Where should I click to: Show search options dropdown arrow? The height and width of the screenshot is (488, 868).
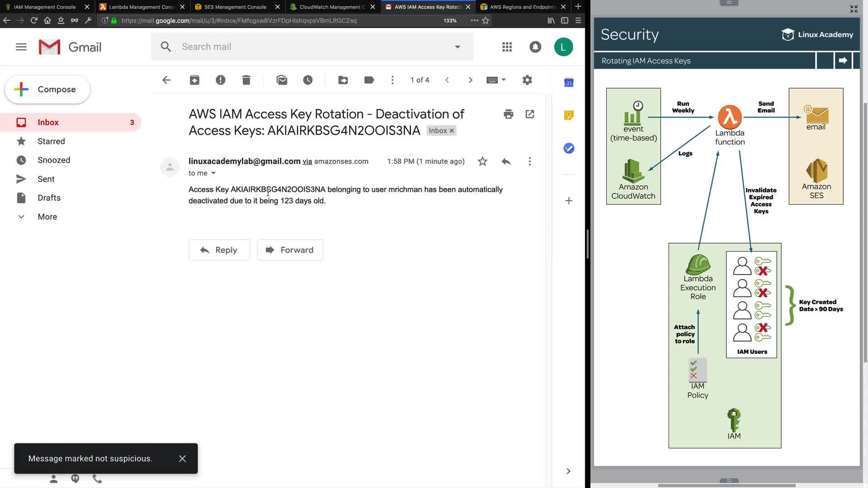tap(458, 47)
